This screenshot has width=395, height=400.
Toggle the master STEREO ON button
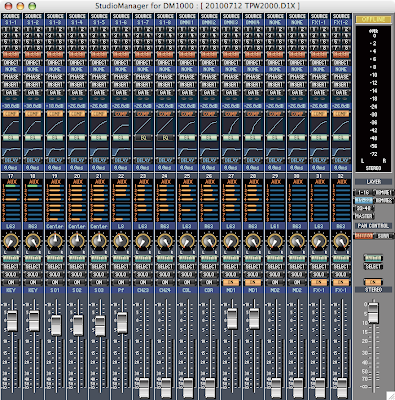[x=373, y=282]
